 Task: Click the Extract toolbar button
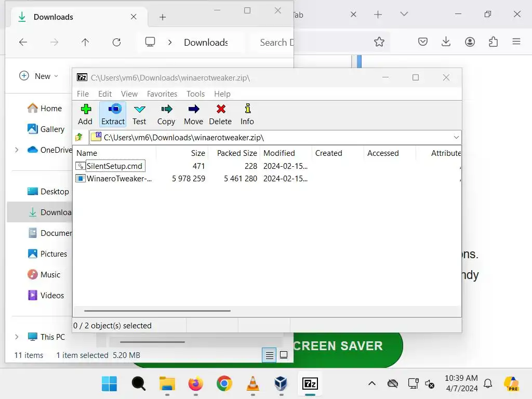[x=113, y=114]
